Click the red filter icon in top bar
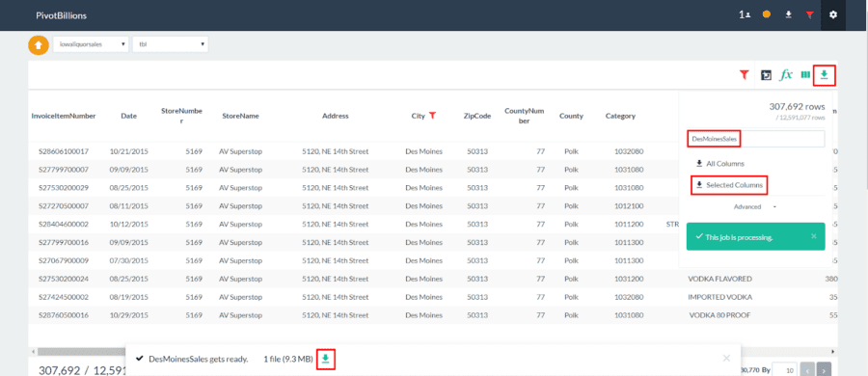 [810, 15]
